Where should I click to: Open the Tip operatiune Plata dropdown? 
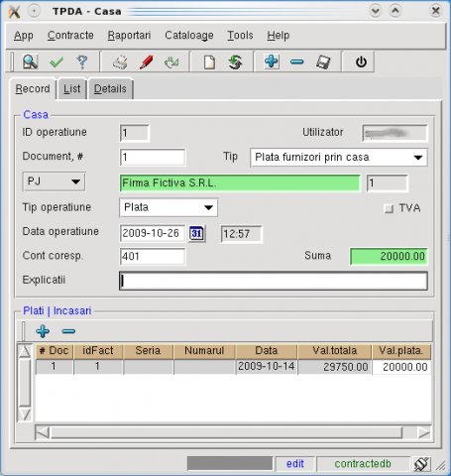(x=169, y=207)
